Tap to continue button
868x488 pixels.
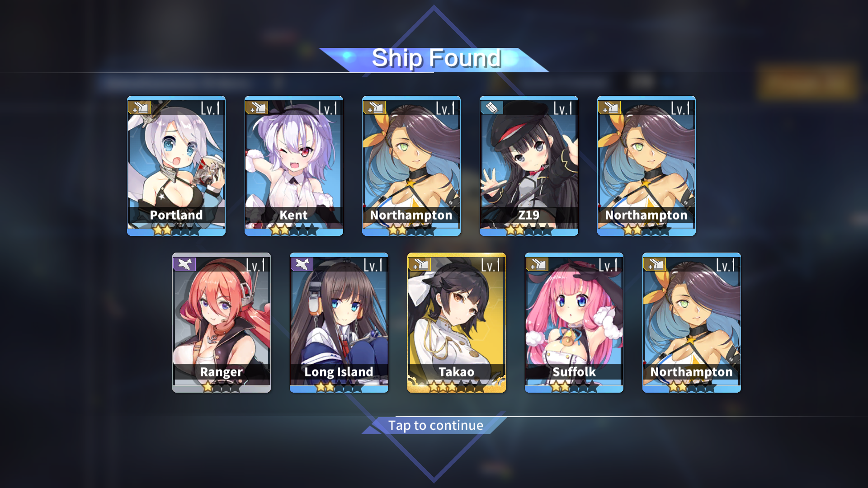(436, 426)
